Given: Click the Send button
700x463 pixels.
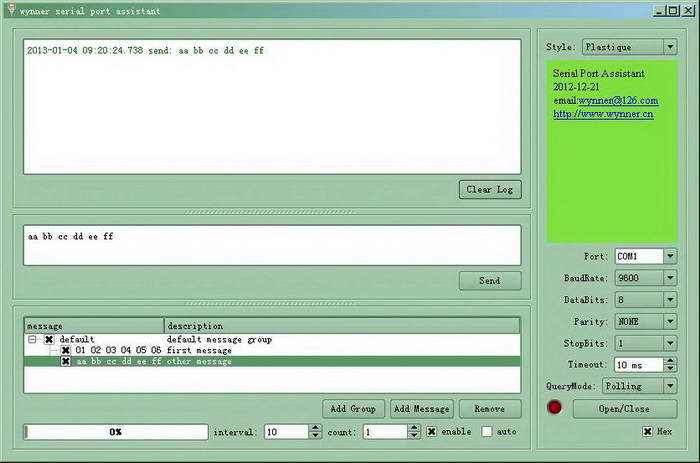Looking at the screenshot, I should pos(490,281).
